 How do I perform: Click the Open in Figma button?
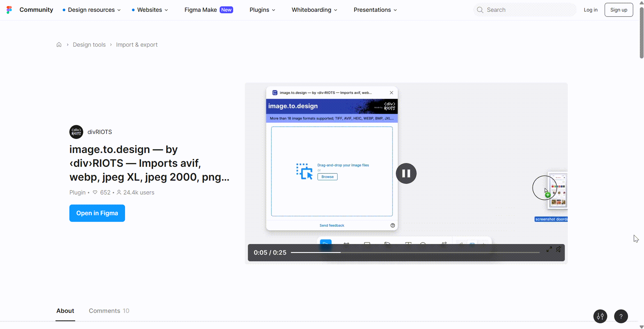tap(97, 213)
